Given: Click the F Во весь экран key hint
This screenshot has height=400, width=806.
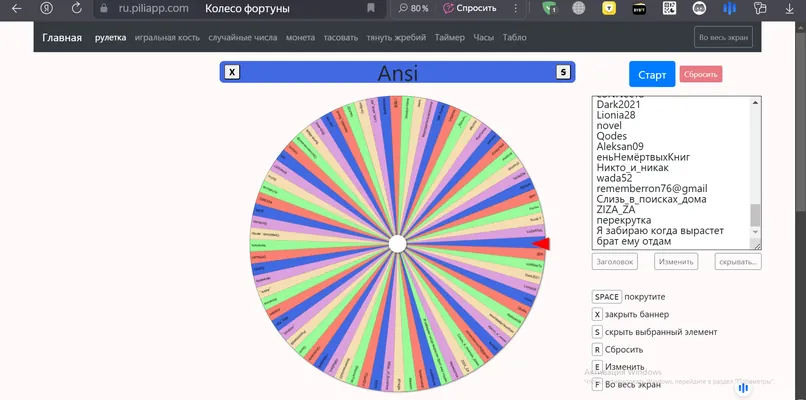Looking at the screenshot, I should [x=626, y=384].
